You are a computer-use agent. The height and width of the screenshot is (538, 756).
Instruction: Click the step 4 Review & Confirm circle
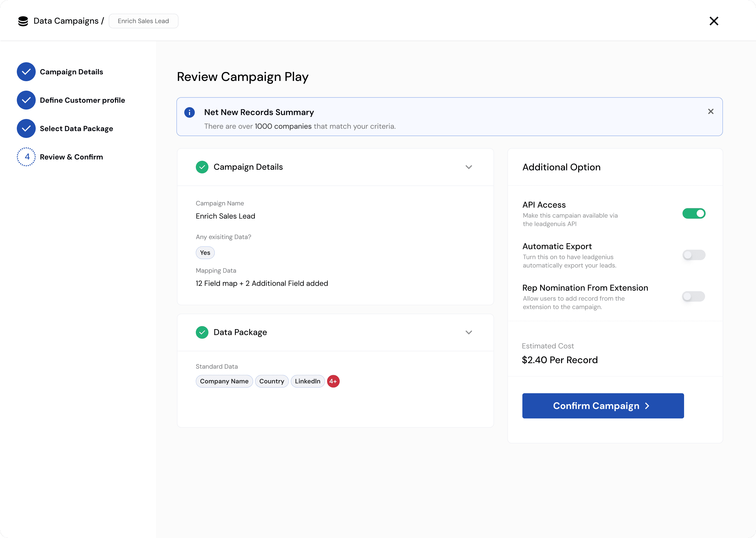coord(26,157)
